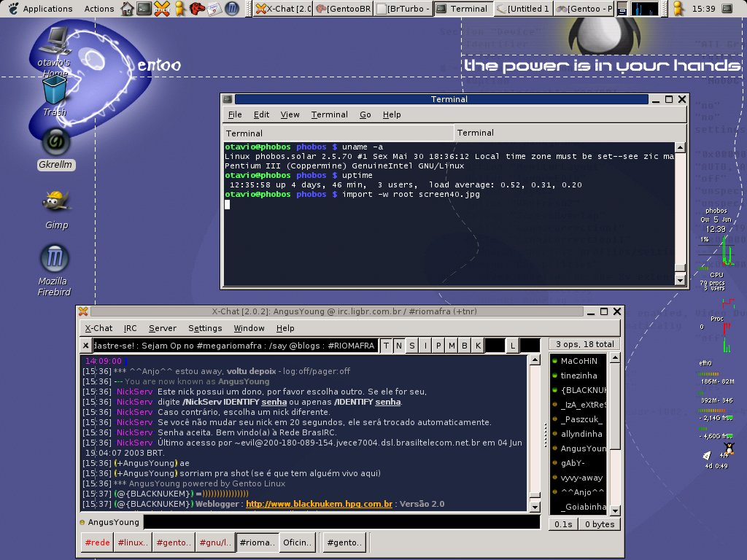
Task: Toggle channel mode M button
Action: (452, 346)
